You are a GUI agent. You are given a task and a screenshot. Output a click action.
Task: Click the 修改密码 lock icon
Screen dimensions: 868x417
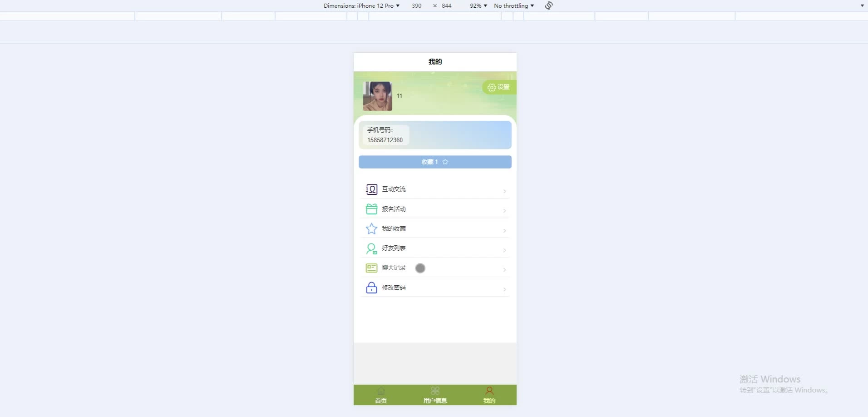coord(371,288)
